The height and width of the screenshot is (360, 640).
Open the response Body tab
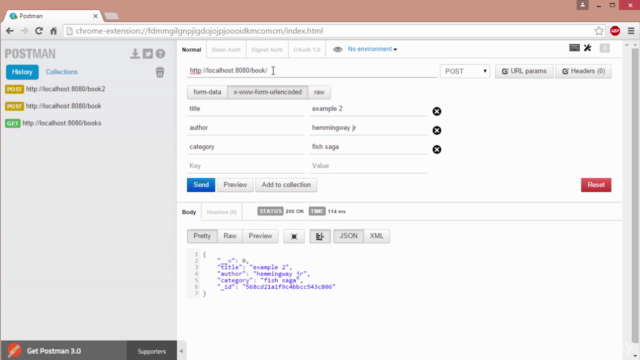click(189, 212)
